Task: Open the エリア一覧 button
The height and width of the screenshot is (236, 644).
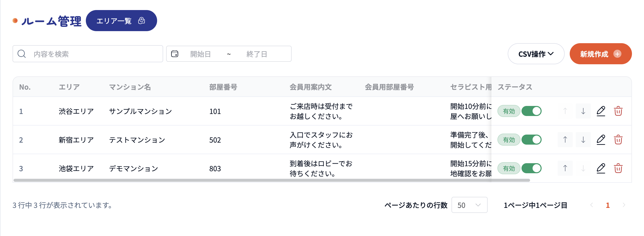Action: pos(121,21)
